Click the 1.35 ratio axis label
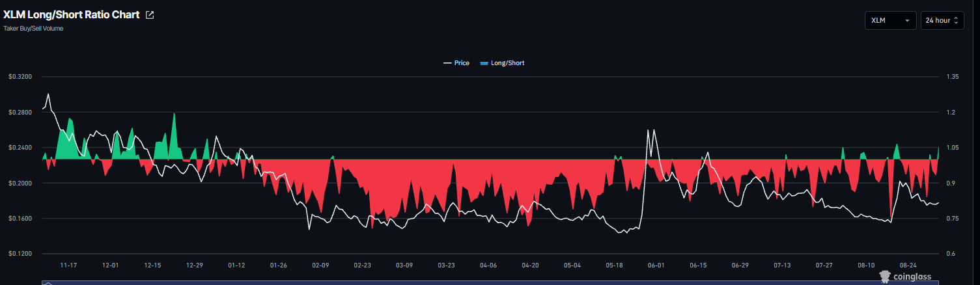Viewport: 980px width, 285px height. (x=954, y=77)
